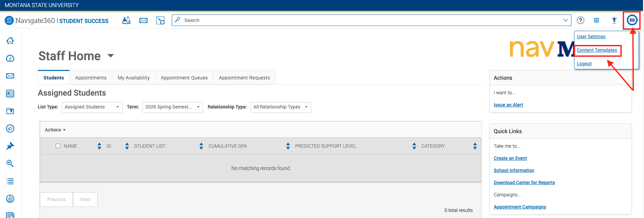Expand the Staff Home title dropdown arrow
644x218 pixels.
point(111,56)
